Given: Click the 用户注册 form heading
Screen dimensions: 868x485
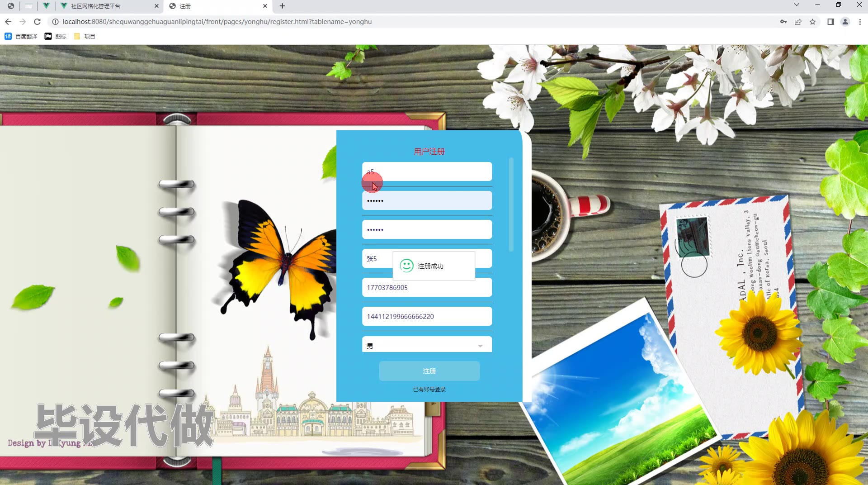Looking at the screenshot, I should (429, 152).
